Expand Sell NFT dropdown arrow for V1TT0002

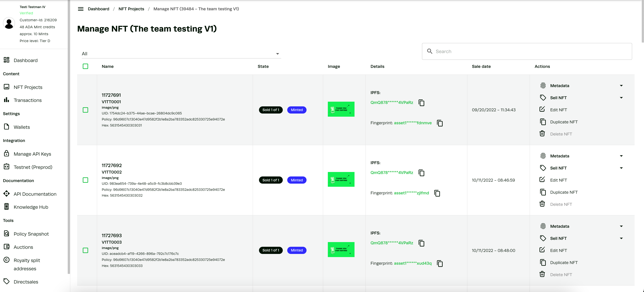pyautogui.click(x=621, y=168)
